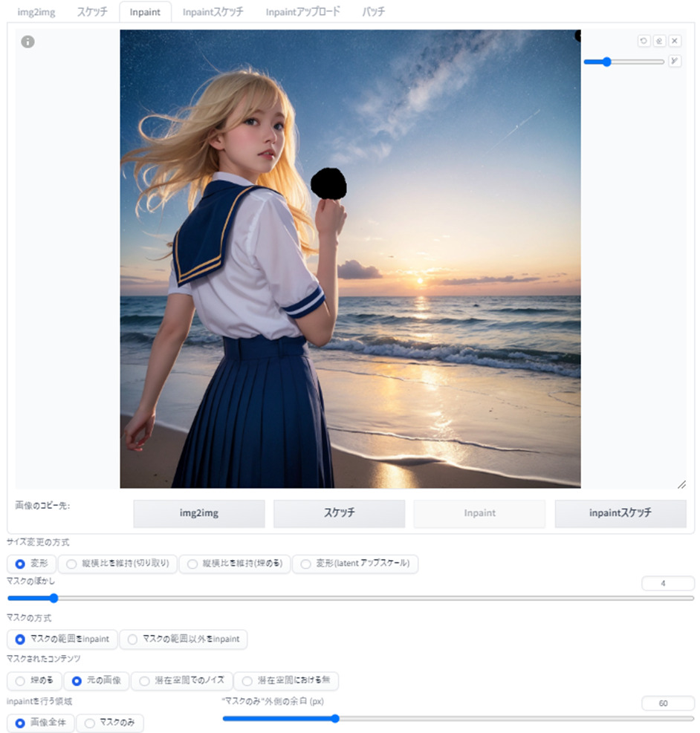This screenshot has height=733, width=700.
Task: Select 埋める masked content option
Action: pyautogui.click(x=34, y=681)
